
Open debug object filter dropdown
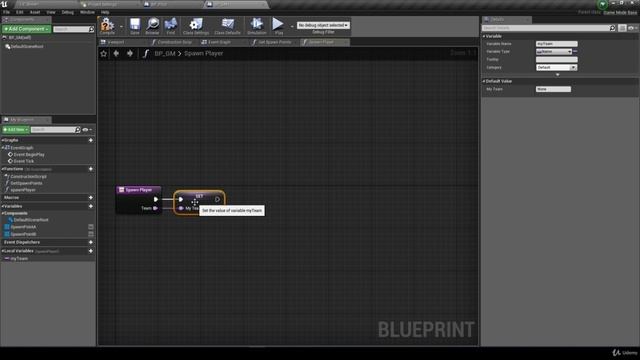(x=323, y=25)
